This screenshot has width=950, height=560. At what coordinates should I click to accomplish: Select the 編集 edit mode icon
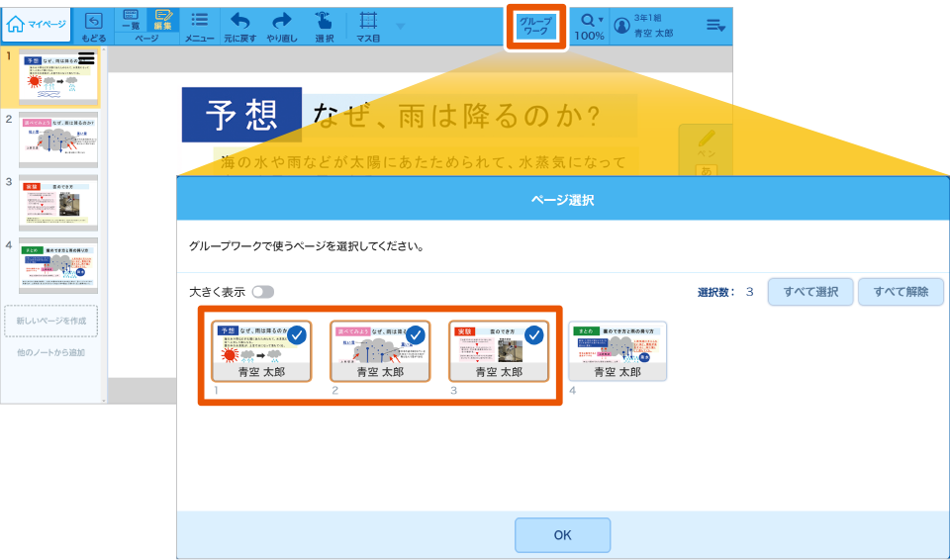[161, 21]
